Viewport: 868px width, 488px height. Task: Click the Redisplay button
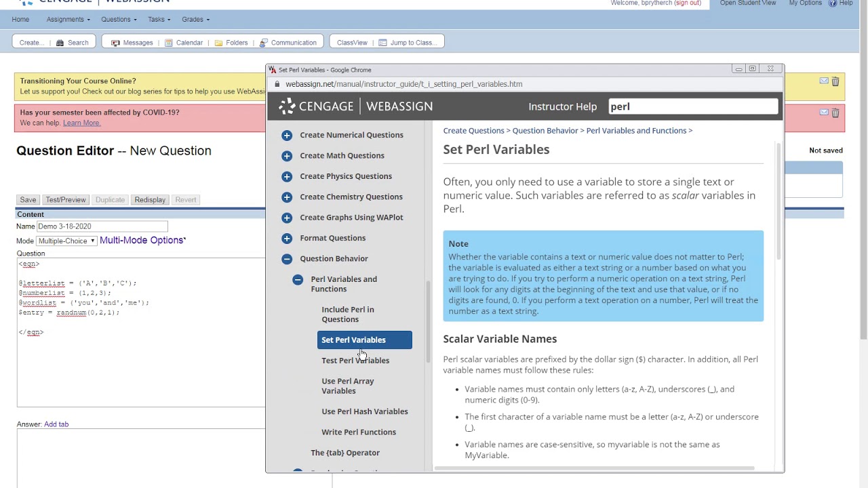150,200
